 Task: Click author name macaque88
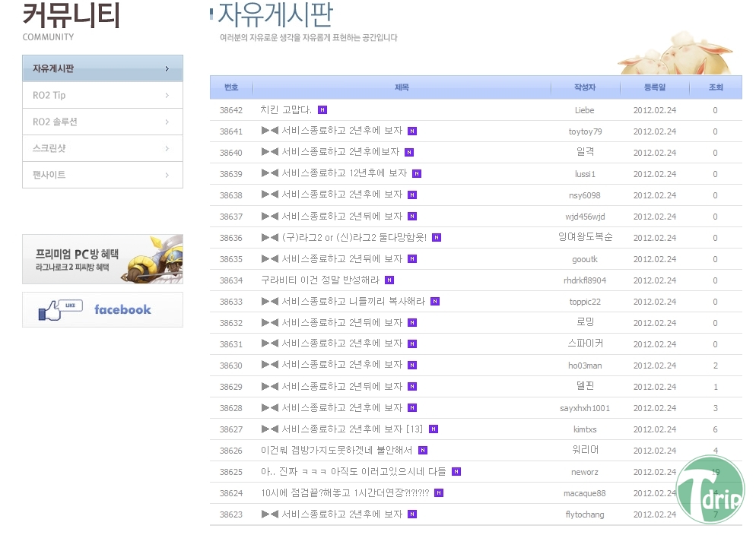[x=585, y=494]
